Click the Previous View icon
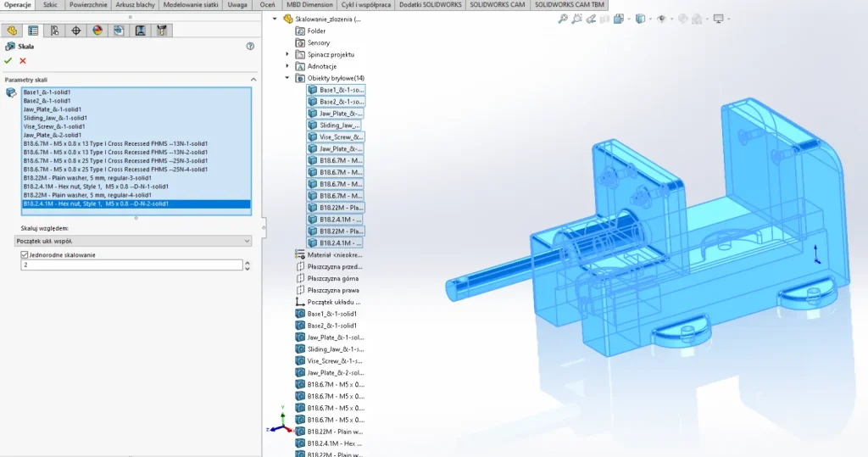The height and width of the screenshot is (457, 868). click(591, 19)
